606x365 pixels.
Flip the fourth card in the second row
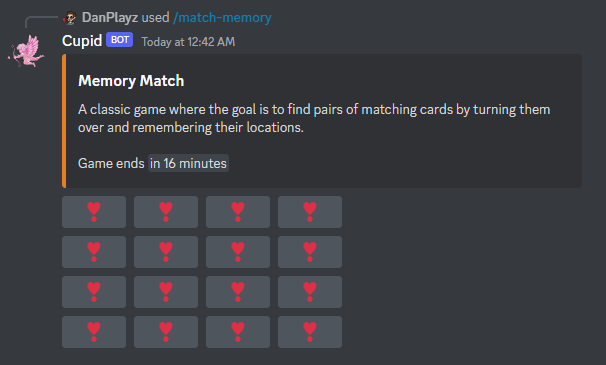310,252
